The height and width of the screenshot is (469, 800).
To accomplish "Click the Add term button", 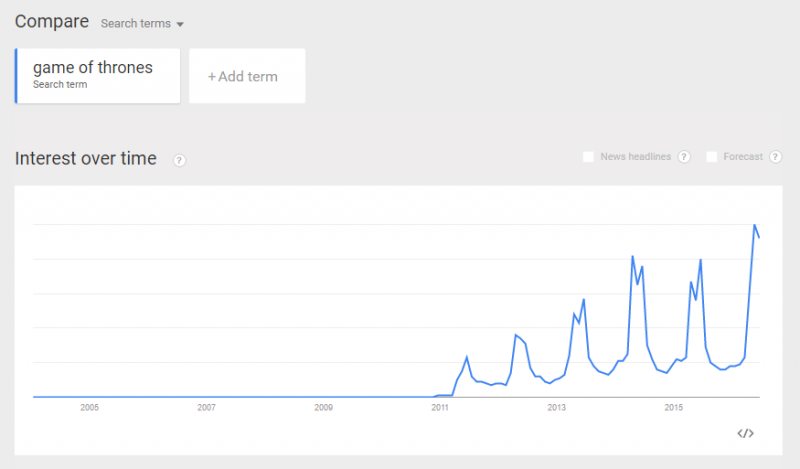I will 247,76.
